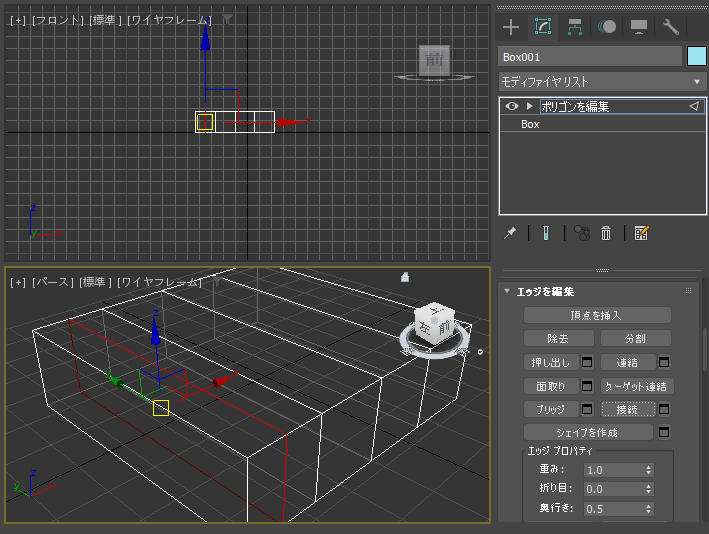Viewport: 709px width, 534px height.
Task: Click the 左 face of perspective ViewCube
Action: (425, 328)
